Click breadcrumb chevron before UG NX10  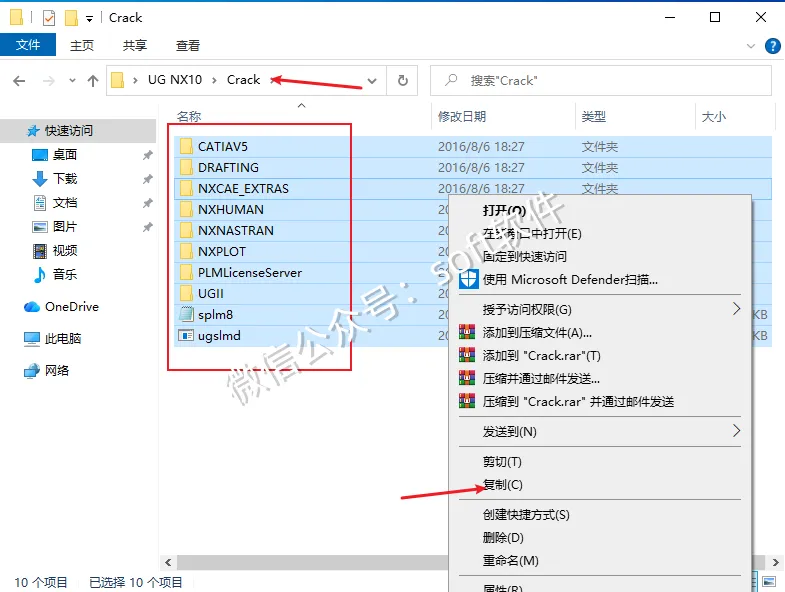[135, 81]
